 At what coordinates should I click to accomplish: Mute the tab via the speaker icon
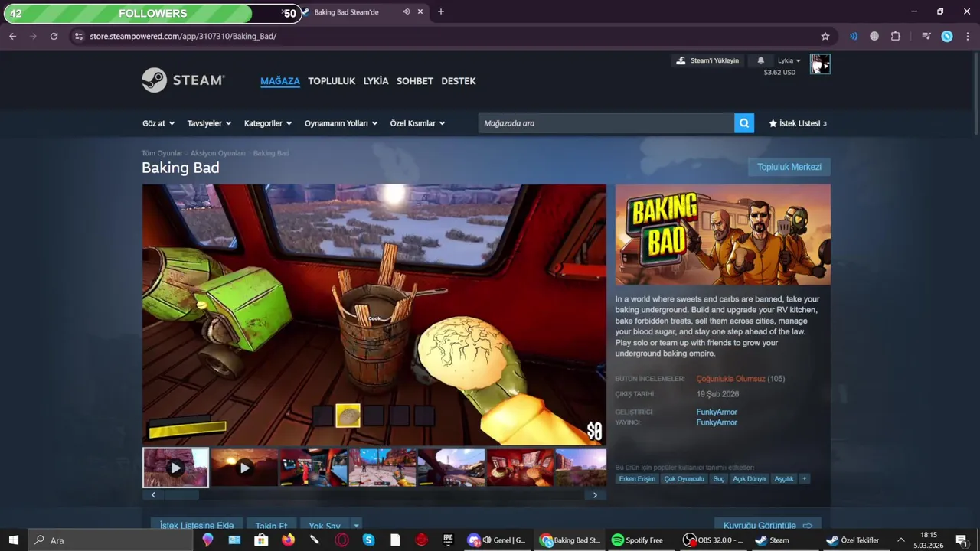pos(407,11)
